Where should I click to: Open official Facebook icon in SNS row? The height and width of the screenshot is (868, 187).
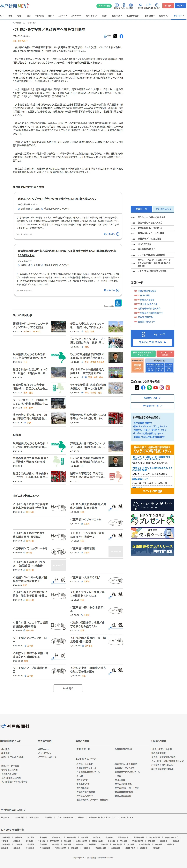(143, 388)
